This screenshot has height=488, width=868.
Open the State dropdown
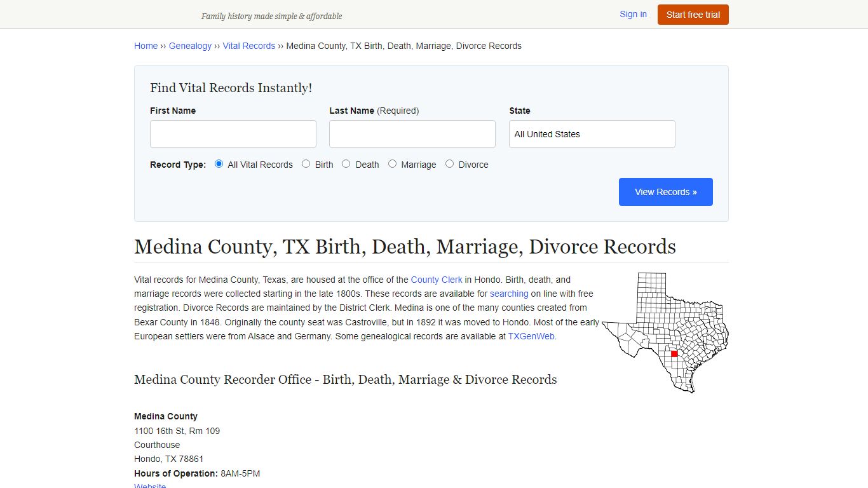point(592,134)
